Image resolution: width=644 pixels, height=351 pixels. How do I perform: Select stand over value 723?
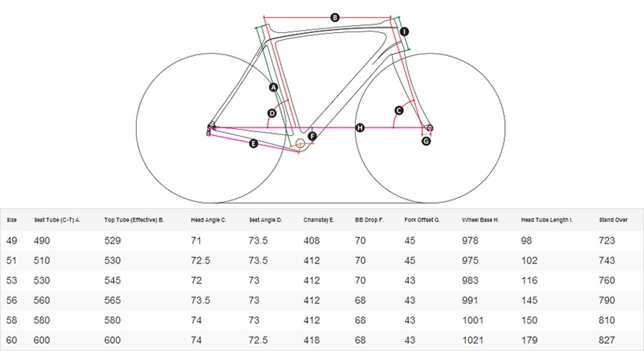(607, 241)
